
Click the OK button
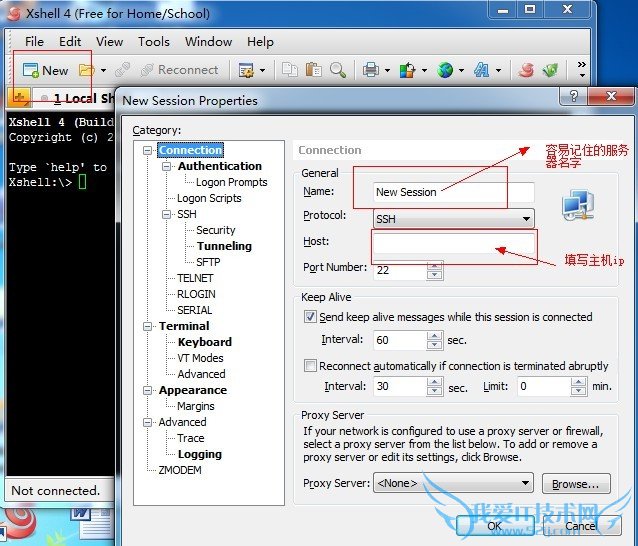click(x=495, y=526)
